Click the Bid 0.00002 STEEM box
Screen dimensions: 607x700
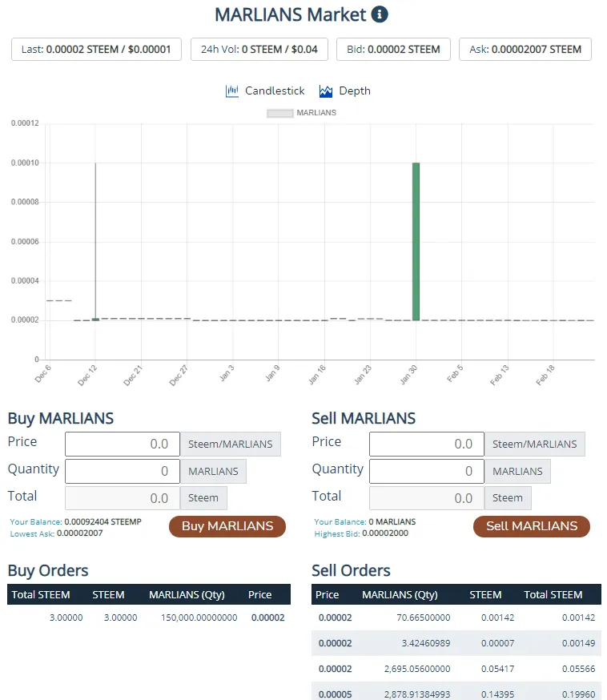tap(393, 49)
